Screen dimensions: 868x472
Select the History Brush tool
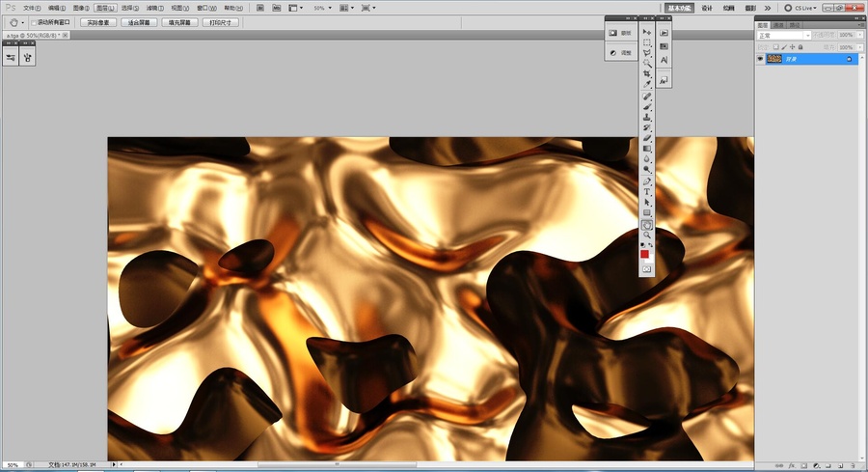[x=646, y=128]
